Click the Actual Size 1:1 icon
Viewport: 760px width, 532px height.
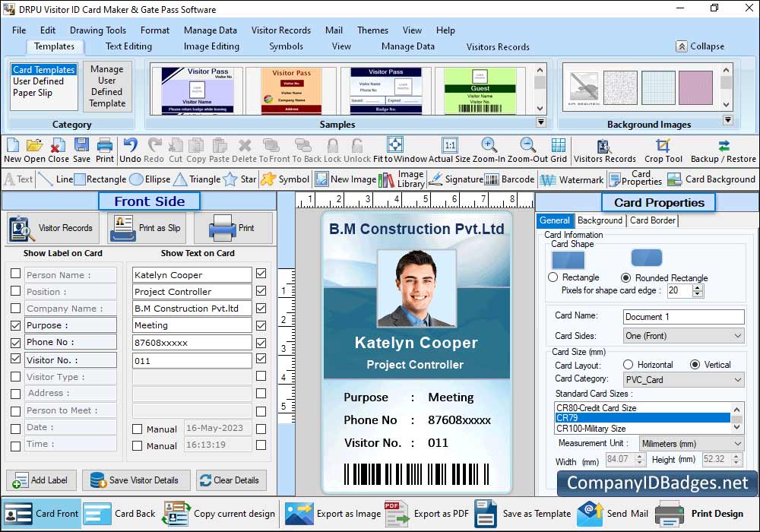pos(450,145)
